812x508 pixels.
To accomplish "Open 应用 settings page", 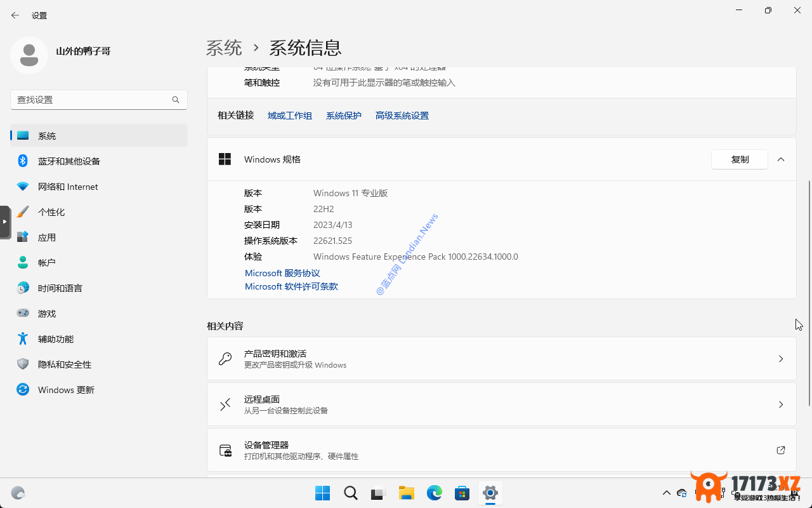I will click(99, 237).
